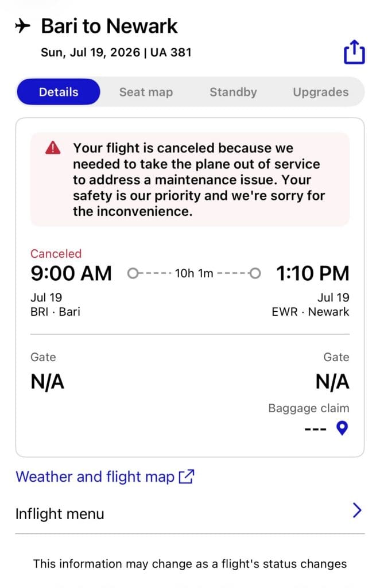Tap the 10h 1m duration label
This screenshot has width=380, height=588.
[194, 273]
